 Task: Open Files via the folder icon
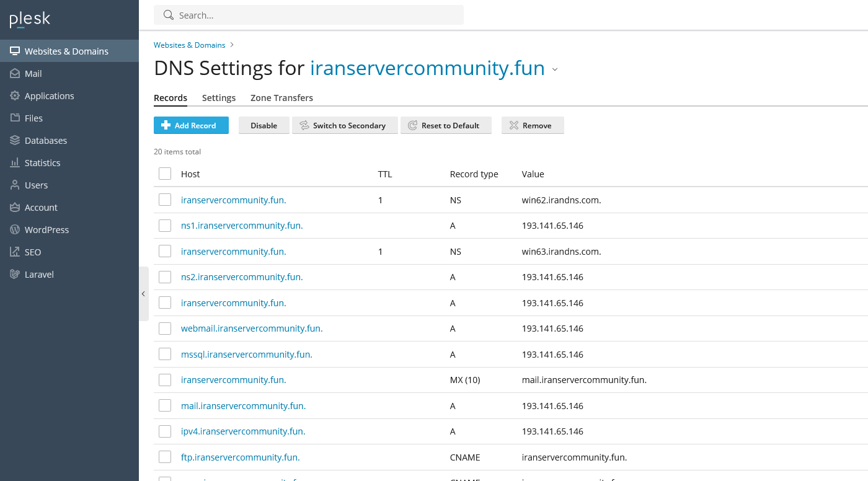coord(15,118)
